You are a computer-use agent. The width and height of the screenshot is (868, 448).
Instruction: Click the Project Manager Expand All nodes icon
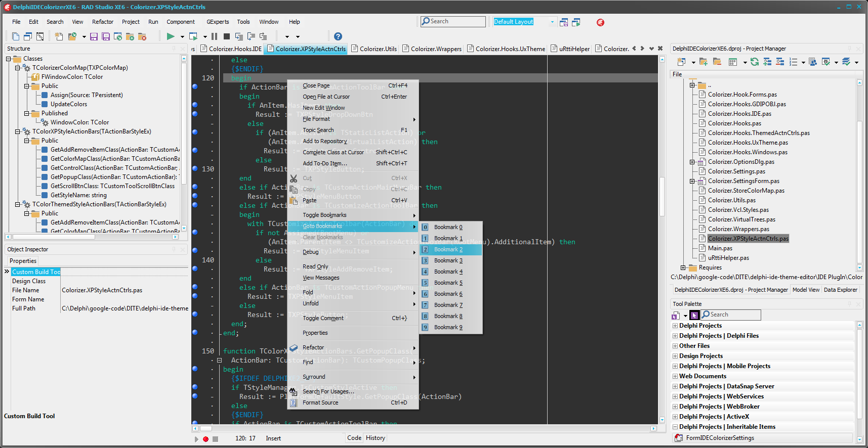[767, 62]
